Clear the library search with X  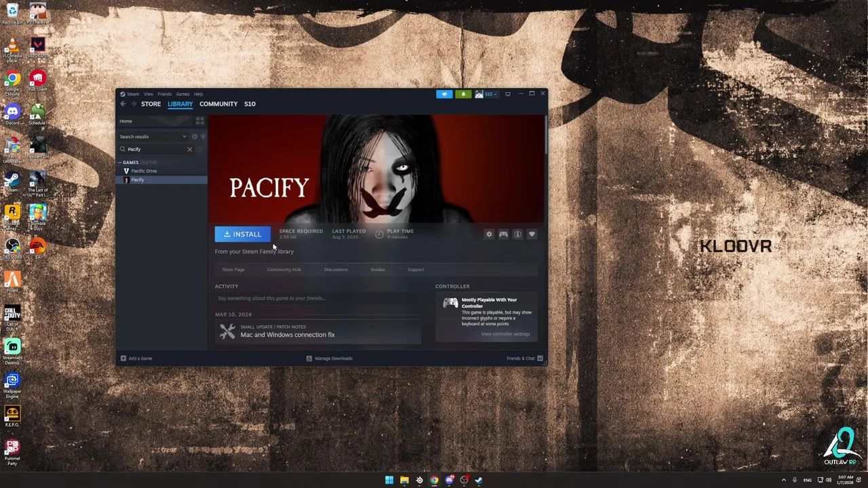pyautogui.click(x=190, y=149)
